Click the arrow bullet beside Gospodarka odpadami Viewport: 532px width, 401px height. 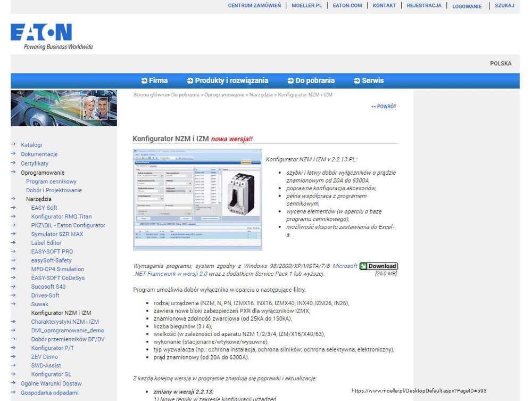pos(13,392)
